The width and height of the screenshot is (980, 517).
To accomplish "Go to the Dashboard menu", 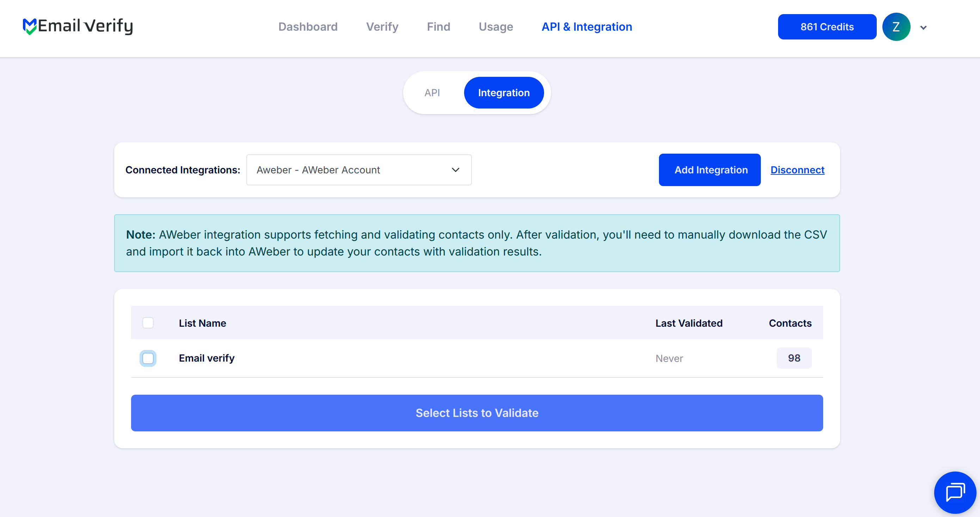I will 308,27.
